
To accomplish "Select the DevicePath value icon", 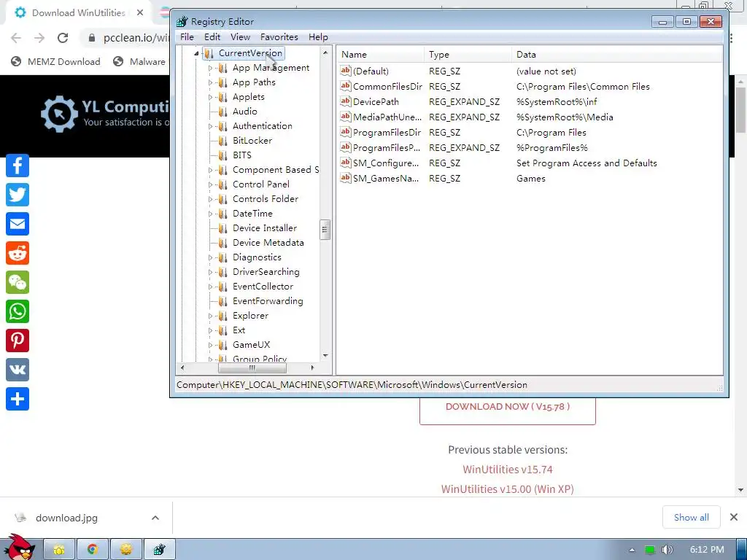I will (x=345, y=101).
